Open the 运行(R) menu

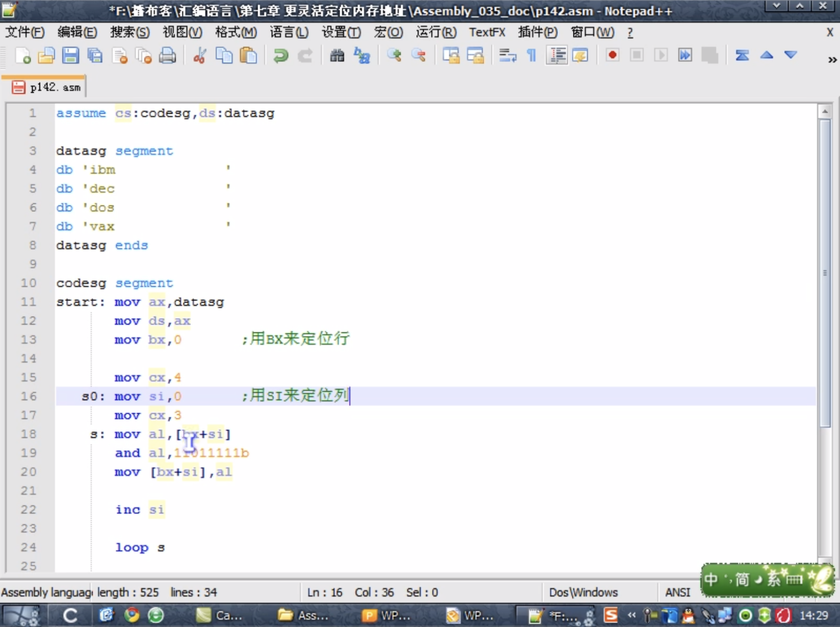(x=436, y=32)
